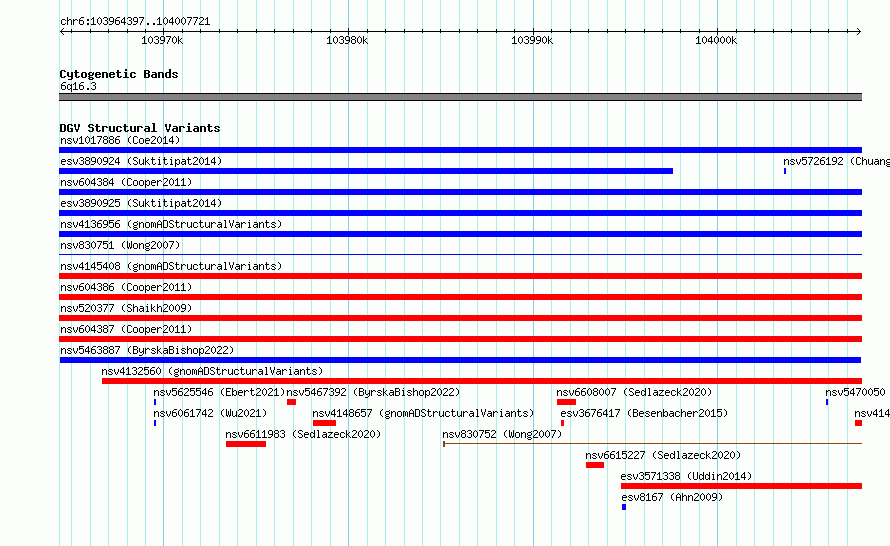Open the nsv5625546 (Ebert2021) variant

click(155, 402)
